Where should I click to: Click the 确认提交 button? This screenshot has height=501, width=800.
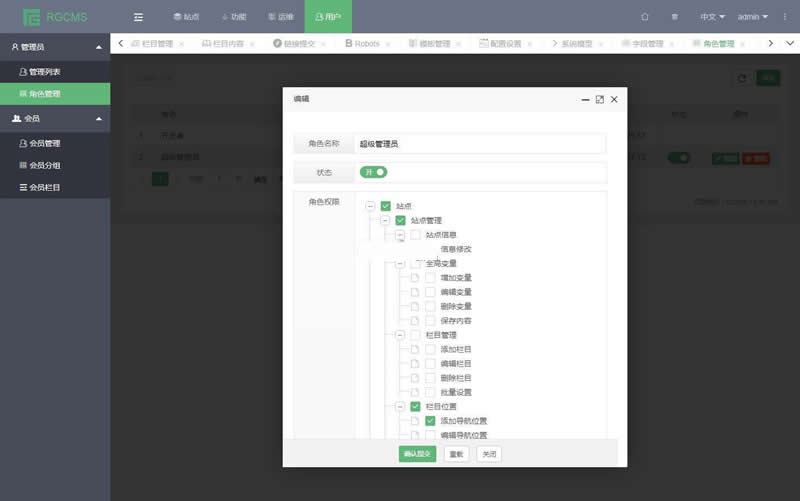coord(417,453)
